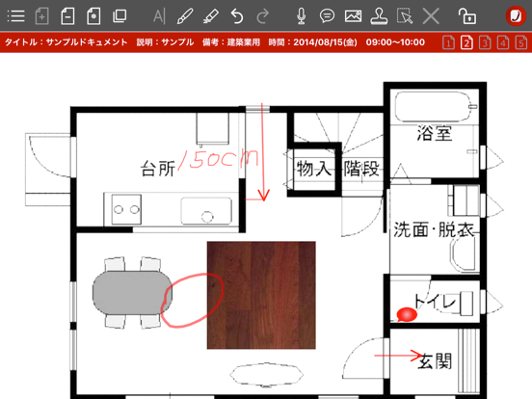Viewport: 532px width, 399px height.
Task: Insert an image from picture icon
Action: (353, 16)
